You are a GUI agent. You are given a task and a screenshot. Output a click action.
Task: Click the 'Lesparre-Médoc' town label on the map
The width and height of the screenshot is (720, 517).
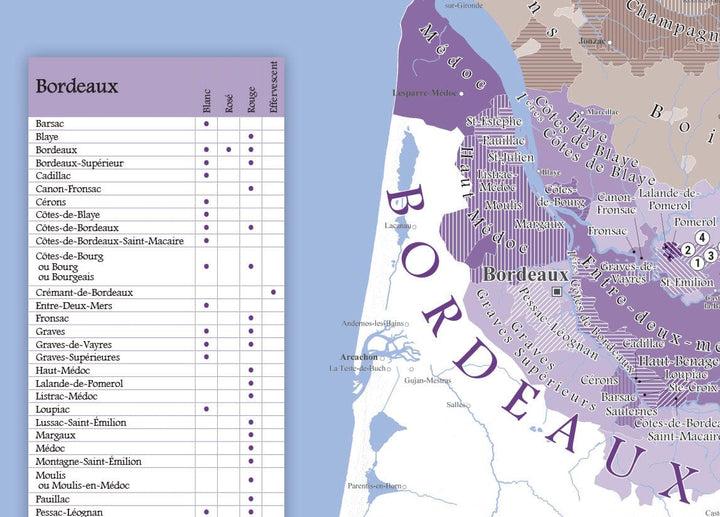point(425,93)
